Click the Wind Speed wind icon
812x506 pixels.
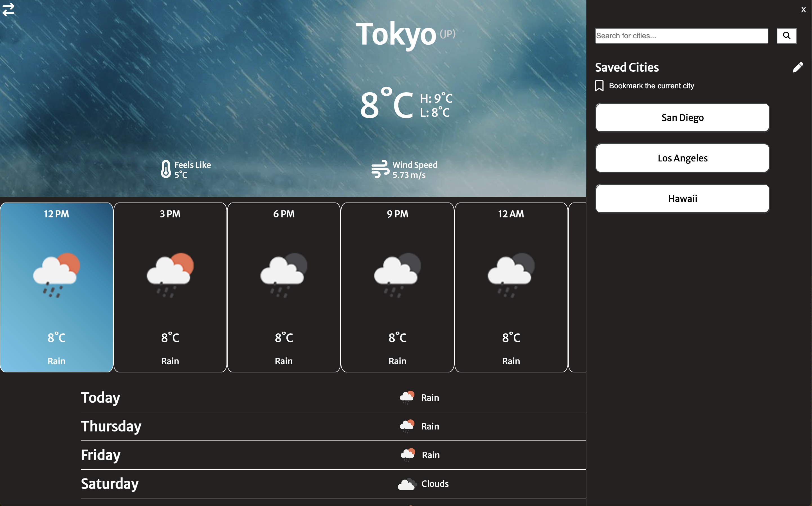[x=380, y=169]
